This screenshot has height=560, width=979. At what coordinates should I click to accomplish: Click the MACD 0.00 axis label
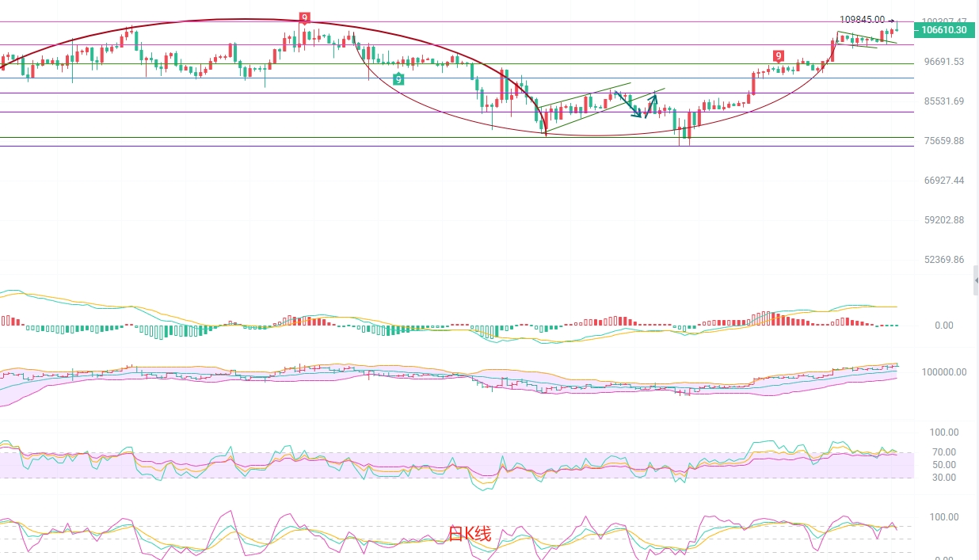[943, 325]
